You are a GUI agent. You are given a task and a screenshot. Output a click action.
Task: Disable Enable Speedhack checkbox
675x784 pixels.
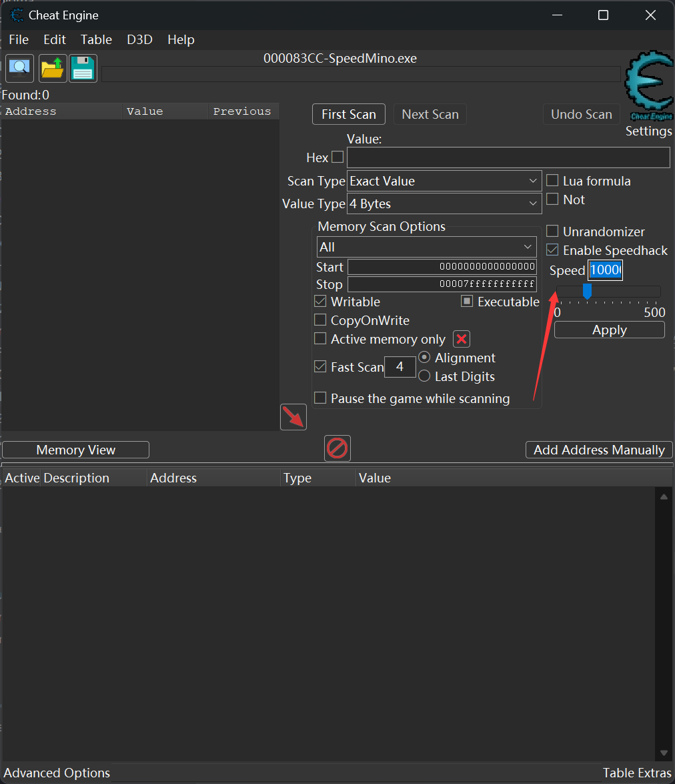(552, 250)
